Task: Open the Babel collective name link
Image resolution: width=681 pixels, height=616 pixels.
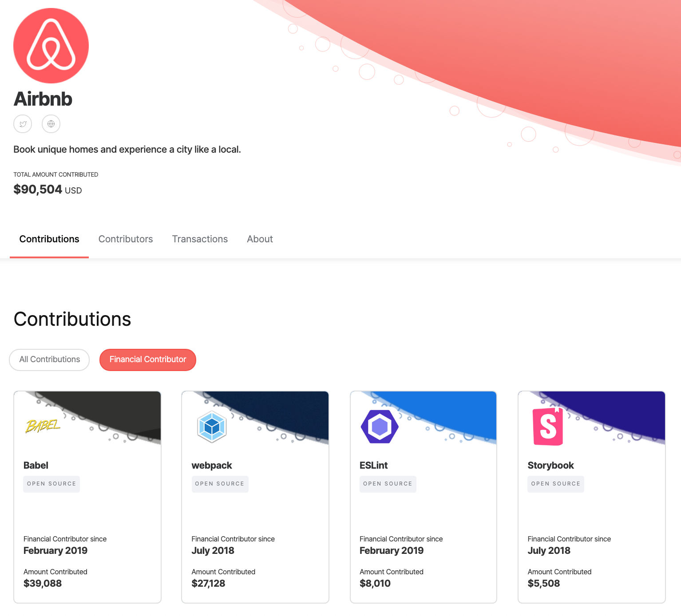Action: pyautogui.click(x=36, y=466)
